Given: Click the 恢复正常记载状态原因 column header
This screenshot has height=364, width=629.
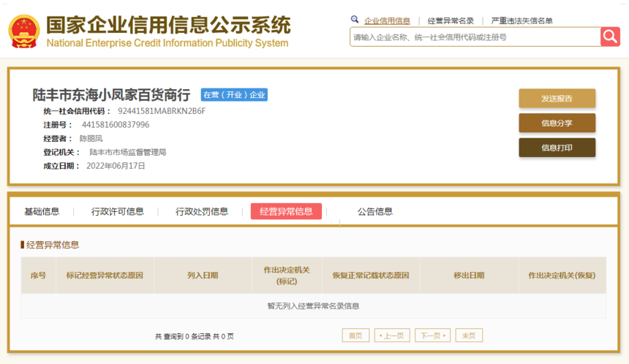Looking at the screenshot, I should pyautogui.click(x=371, y=276).
